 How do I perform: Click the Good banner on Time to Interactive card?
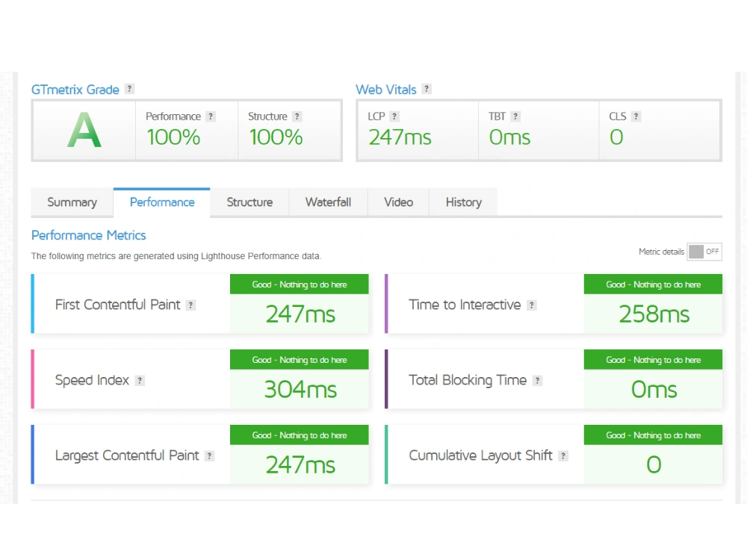pos(653,284)
